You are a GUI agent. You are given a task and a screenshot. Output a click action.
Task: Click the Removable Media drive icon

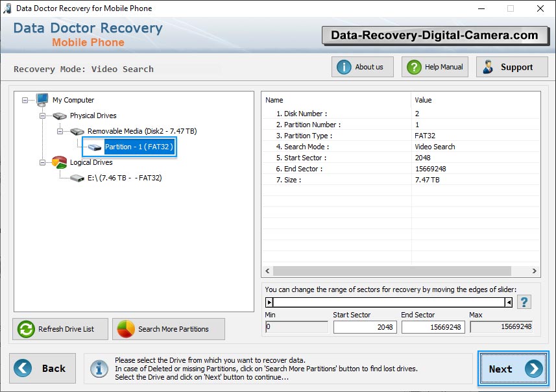pyautogui.click(x=77, y=132)
